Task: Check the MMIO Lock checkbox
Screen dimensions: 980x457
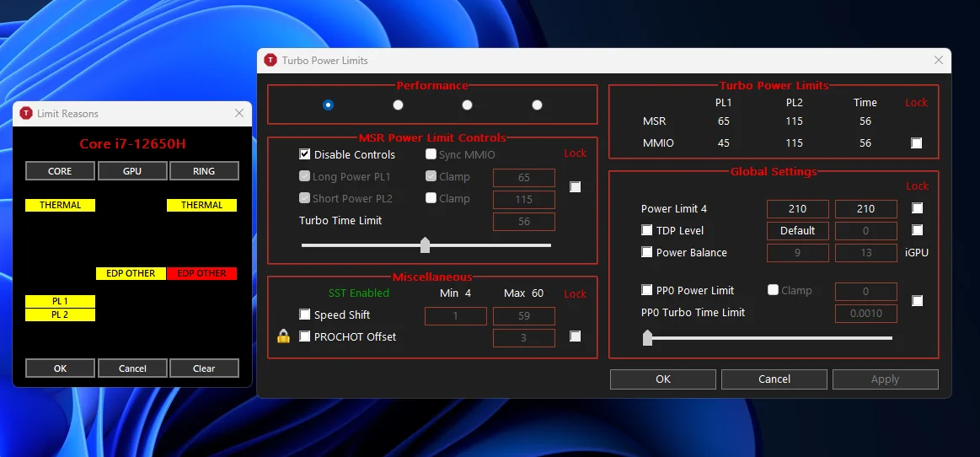Action: point(916,143)
